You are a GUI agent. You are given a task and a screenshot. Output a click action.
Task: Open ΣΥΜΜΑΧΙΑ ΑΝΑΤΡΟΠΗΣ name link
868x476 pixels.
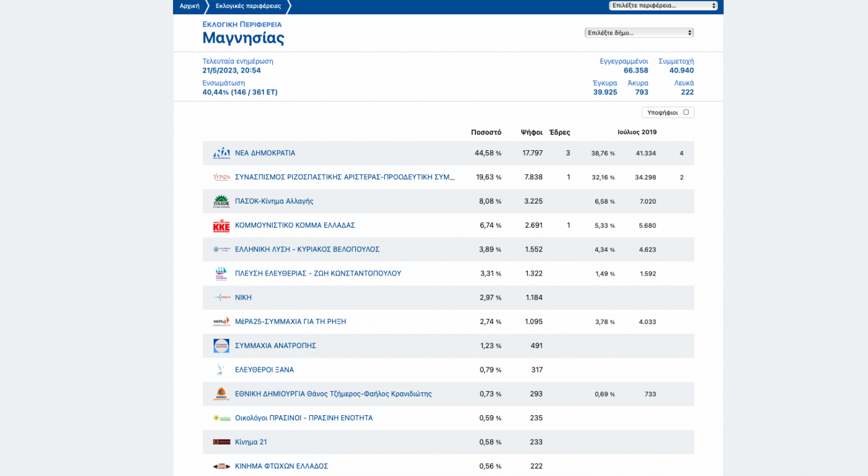pyautogui.click(x=275, y=346)
